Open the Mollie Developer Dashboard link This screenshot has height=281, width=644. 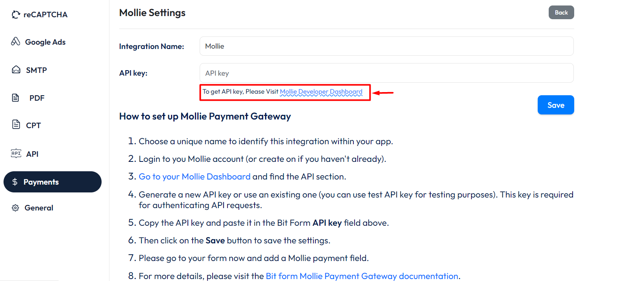click(321, 92)
